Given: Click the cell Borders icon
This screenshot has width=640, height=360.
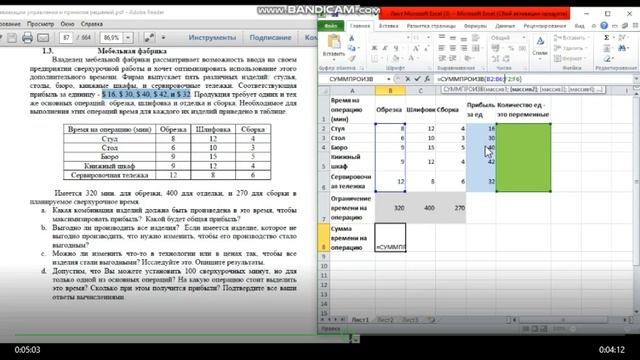Looking at the screenshot, I should pos(375,58).
